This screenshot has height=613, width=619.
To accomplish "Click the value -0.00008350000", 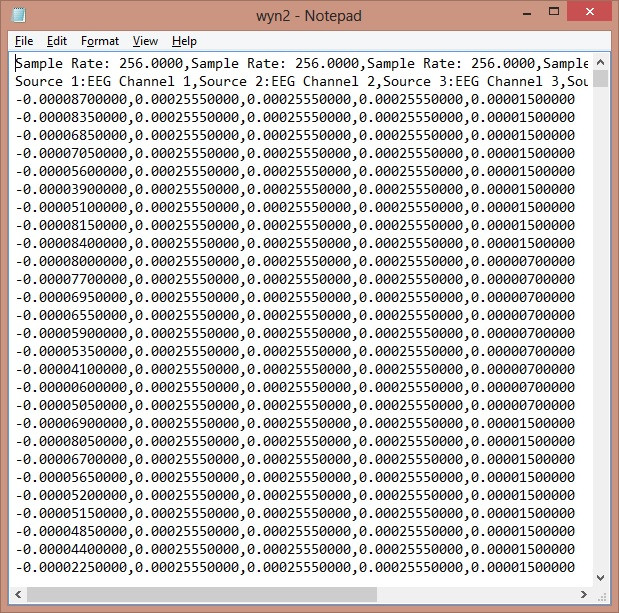I will coord(71,117).
